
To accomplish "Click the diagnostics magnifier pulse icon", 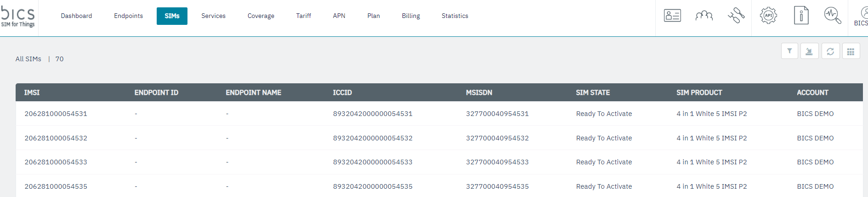I will pos(832,16).
